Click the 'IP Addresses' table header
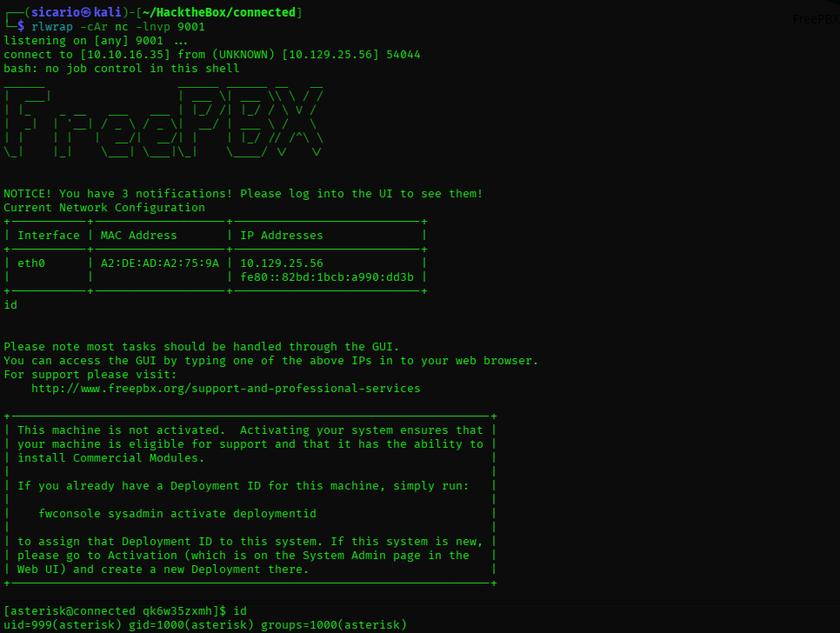 pos(282,236)
